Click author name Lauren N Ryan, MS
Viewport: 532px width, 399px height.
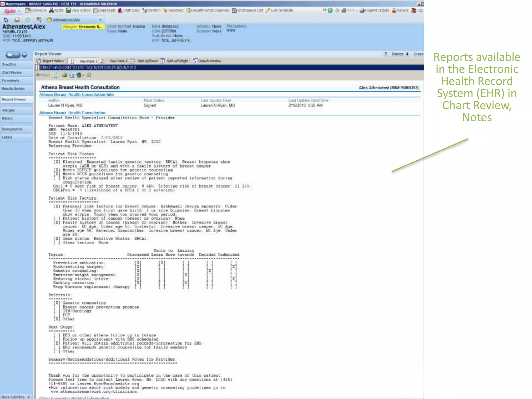pos(65,105)
